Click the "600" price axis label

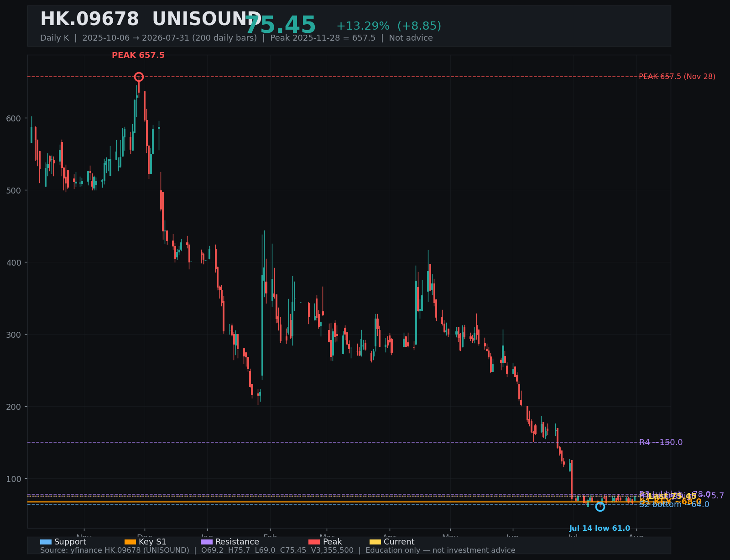(14, 119)
